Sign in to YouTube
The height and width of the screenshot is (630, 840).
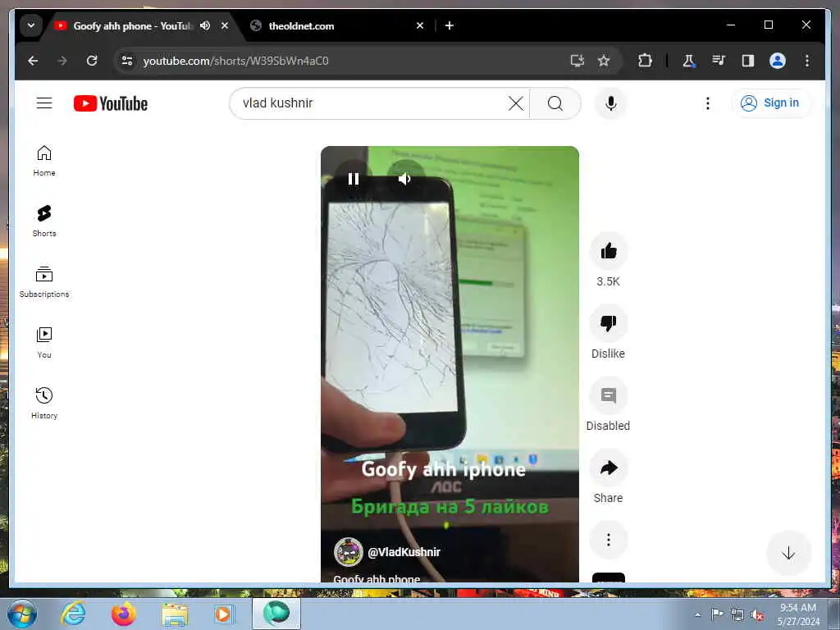coord(770,103)
